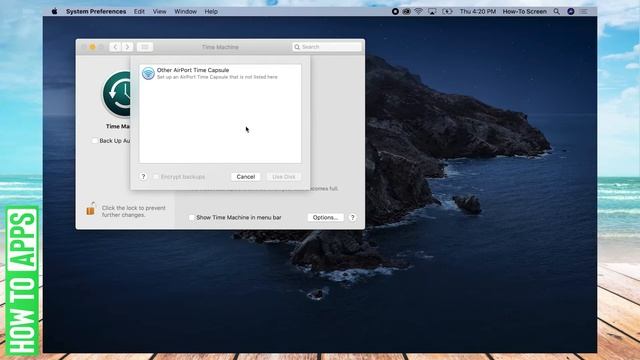Click the date and time in the menu bar

478,11
